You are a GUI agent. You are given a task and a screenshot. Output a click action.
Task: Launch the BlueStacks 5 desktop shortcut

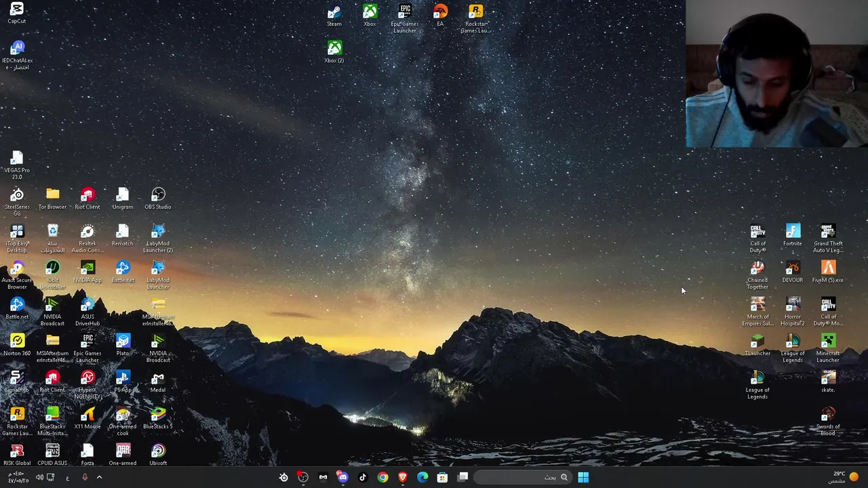coord(158,418)
